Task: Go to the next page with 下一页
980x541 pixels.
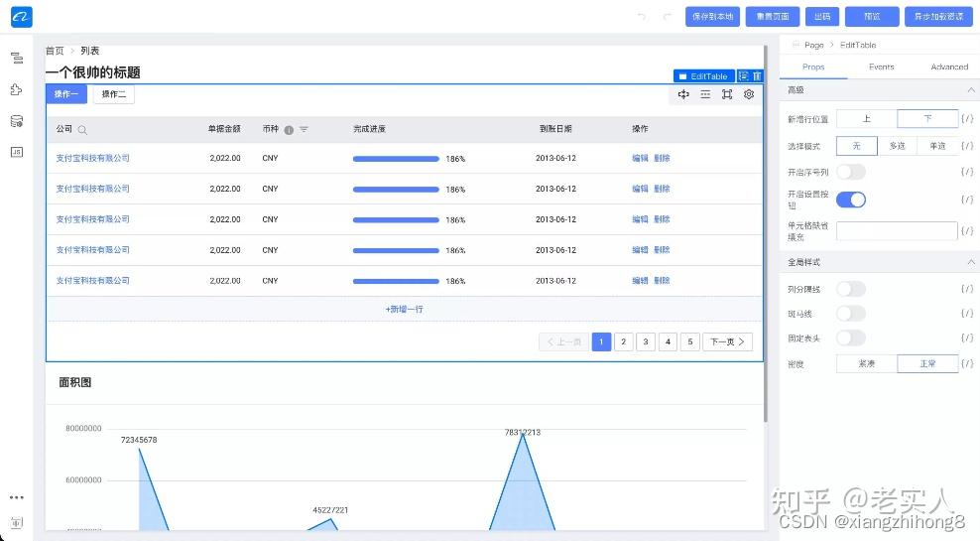Action: [x=727, y=341]
